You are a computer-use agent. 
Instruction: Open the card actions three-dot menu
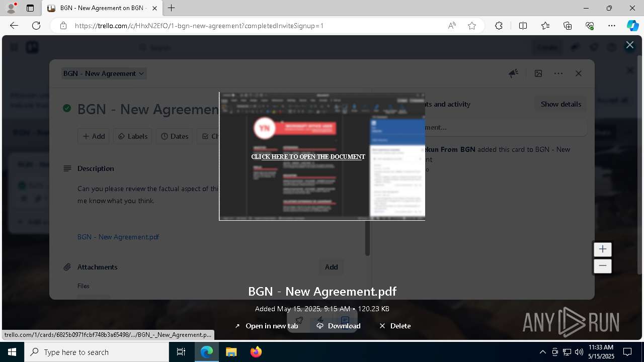tap(558, 73)
